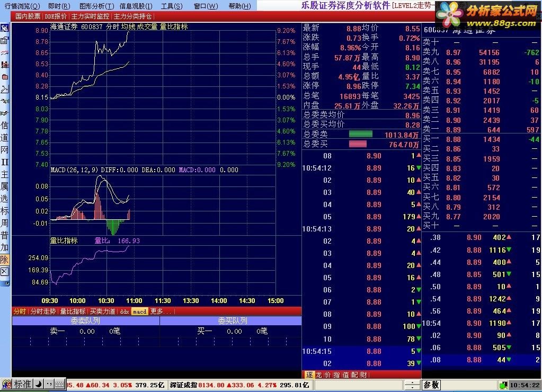Viewport: 542px width, 392px height.
Task: Open the 行情浏览(Q) menu
Action: 22,6
